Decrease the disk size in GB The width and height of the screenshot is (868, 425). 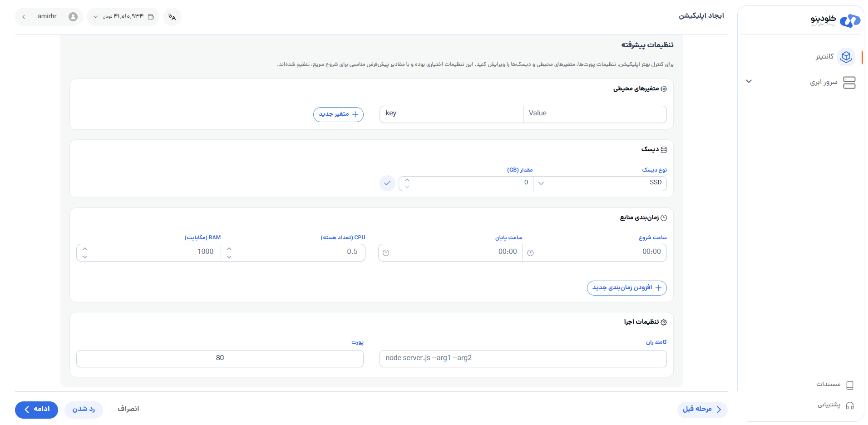pyautogui.click(x=407, y=187)
